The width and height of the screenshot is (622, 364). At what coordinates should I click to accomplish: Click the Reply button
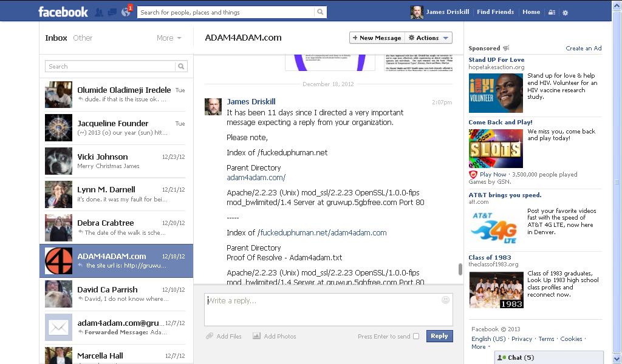click(439, 336)
